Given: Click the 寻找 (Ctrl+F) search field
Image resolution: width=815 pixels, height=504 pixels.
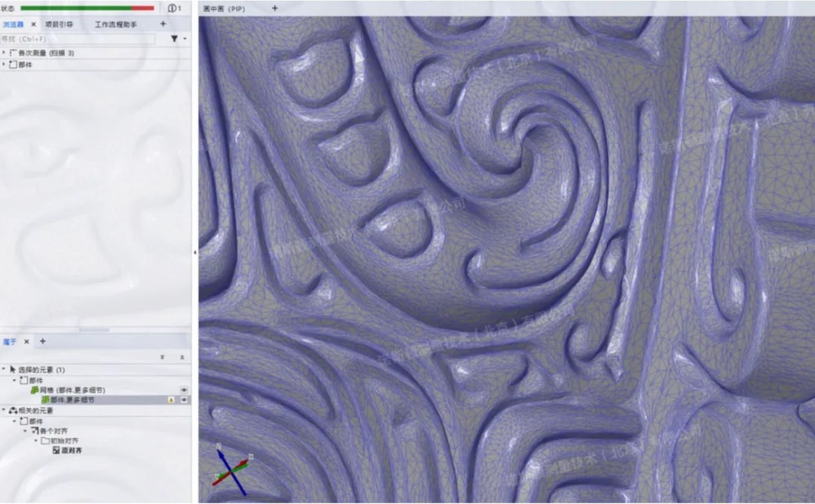Looking at the screenshot, I should pos(77,39).
